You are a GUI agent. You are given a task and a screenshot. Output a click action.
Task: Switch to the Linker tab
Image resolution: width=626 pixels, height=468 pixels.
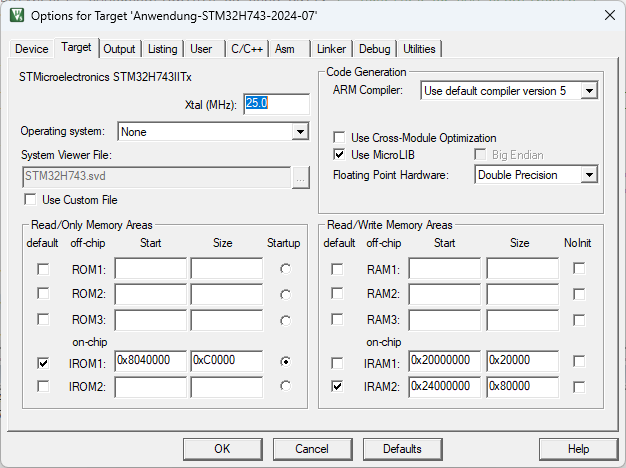[331, 49]
